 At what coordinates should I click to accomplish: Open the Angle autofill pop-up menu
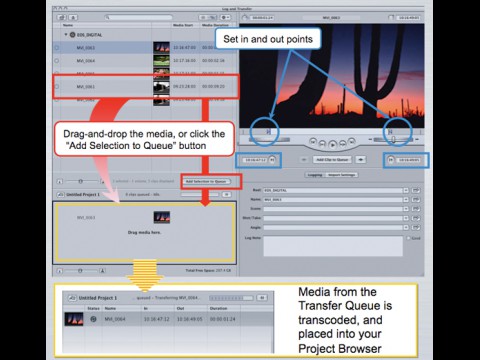click(406, 228)
